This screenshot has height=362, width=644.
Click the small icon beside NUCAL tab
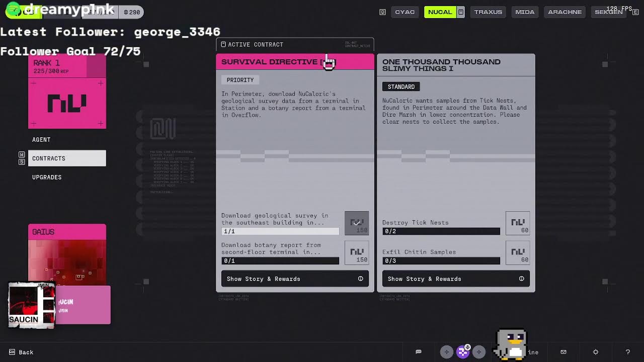pyautogui.click(x=460, y=12)
